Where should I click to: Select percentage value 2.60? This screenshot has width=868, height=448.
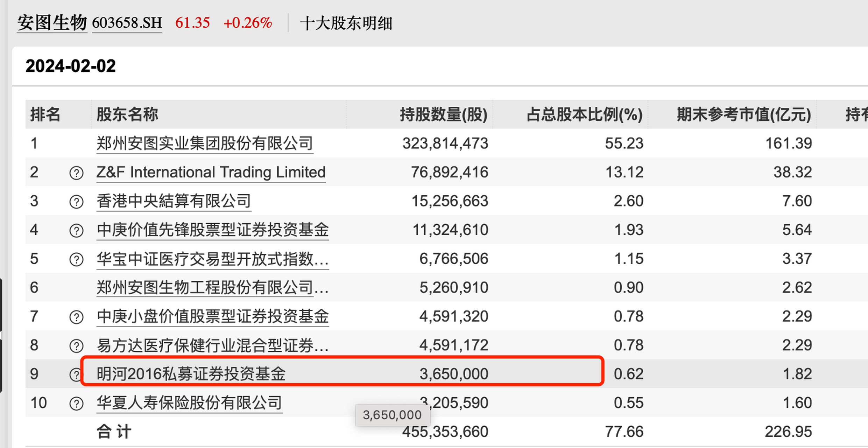point(628,201)
